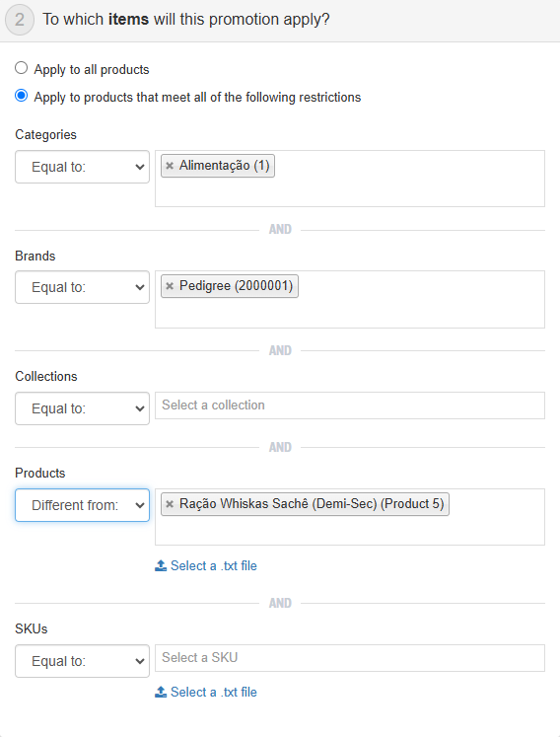
Task: Open the SKUs Equal to dropdown
Action: (x=82, y=661)
